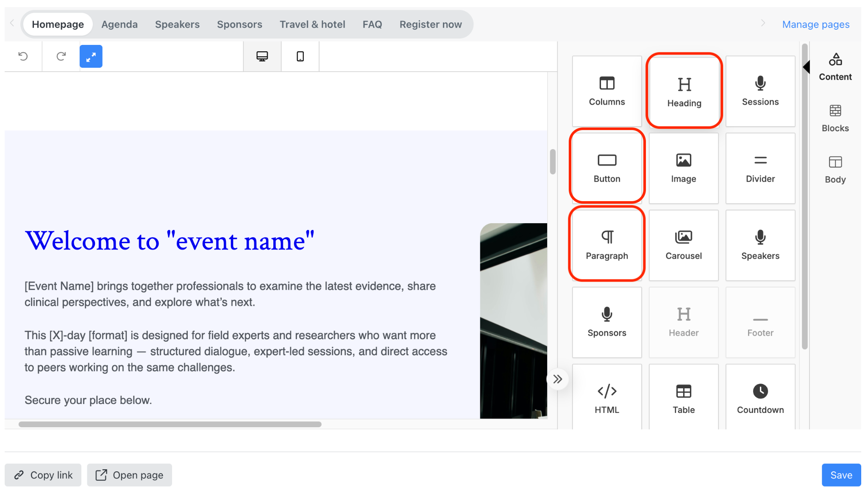The image size is (868, 498).
Task: Select the disabled Header block
Action: [x=684, y=322]
